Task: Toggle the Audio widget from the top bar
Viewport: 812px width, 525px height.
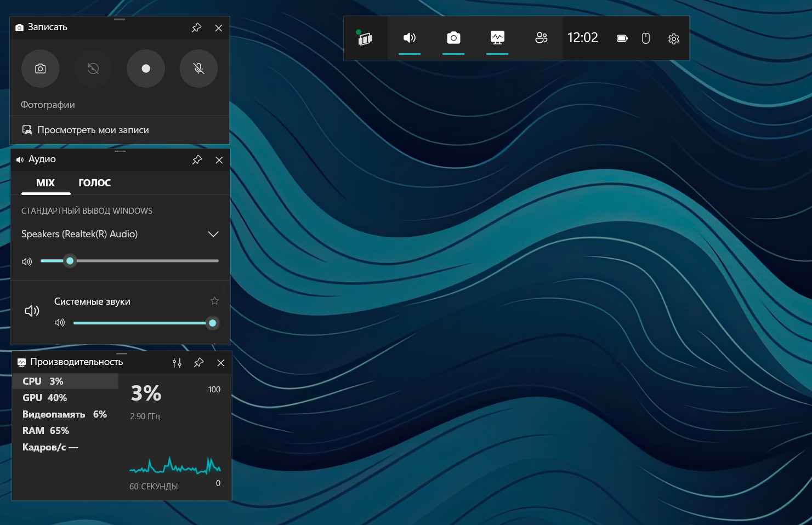Action: pyautogui.click(x=410, y=38)
